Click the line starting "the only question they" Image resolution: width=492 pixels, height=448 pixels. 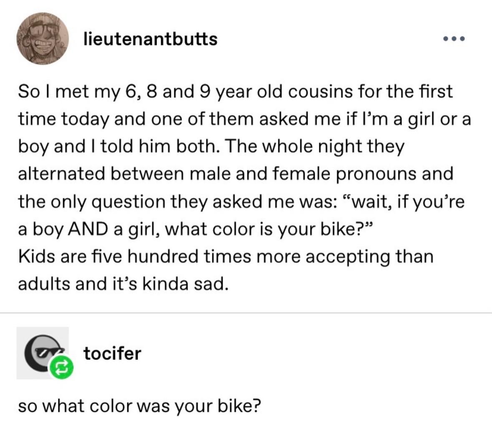[x=241, y=202]
